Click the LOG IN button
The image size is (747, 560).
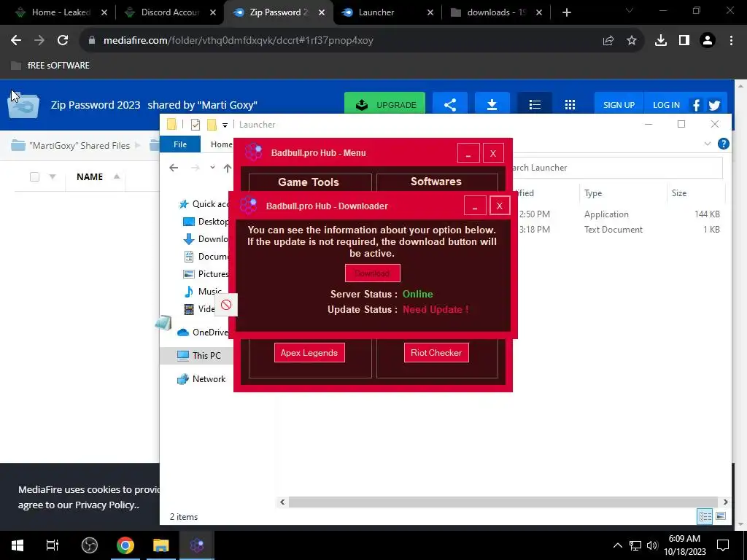click(666, 105)
